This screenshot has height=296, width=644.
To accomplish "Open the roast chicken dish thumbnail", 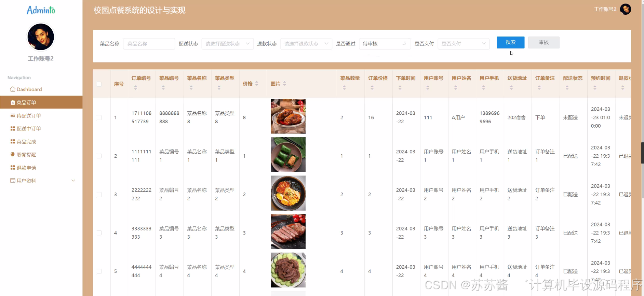I will (288, 116).
